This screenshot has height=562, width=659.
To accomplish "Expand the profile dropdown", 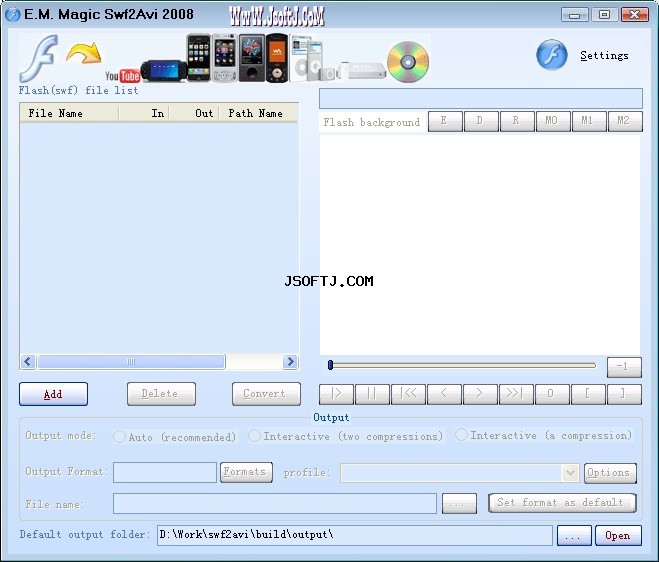I will 570,473.
